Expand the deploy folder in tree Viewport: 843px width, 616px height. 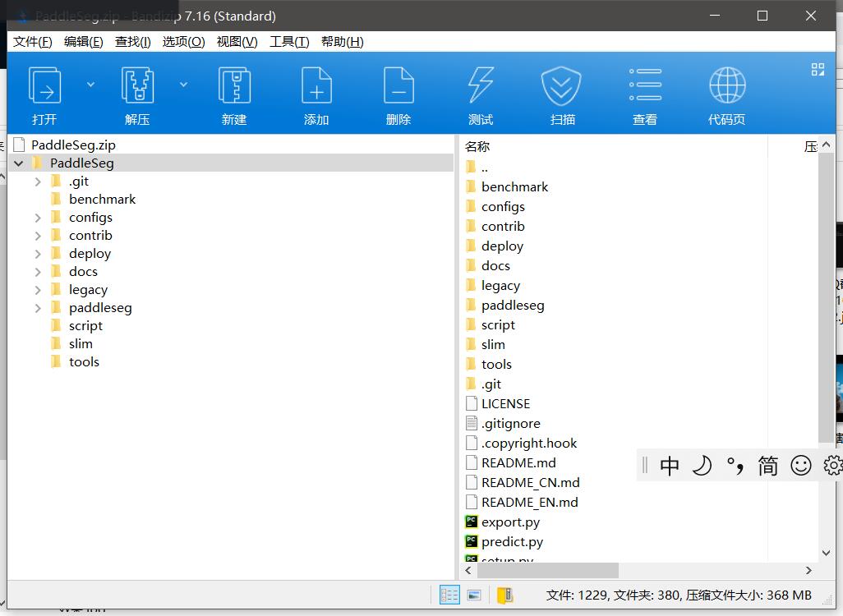(x=38, y=254)
